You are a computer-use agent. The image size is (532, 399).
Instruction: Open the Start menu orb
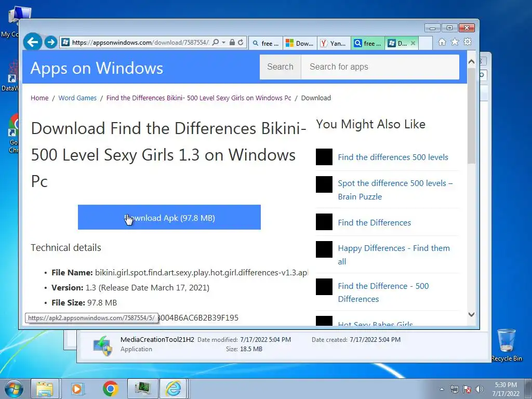14,389
